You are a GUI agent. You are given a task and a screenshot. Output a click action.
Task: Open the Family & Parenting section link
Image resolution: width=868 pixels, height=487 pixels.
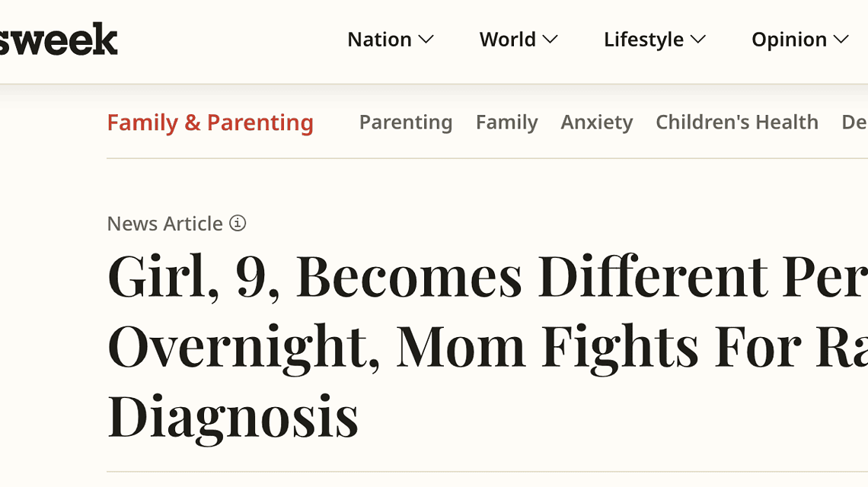pyautogui.click(x=210, y=123)
